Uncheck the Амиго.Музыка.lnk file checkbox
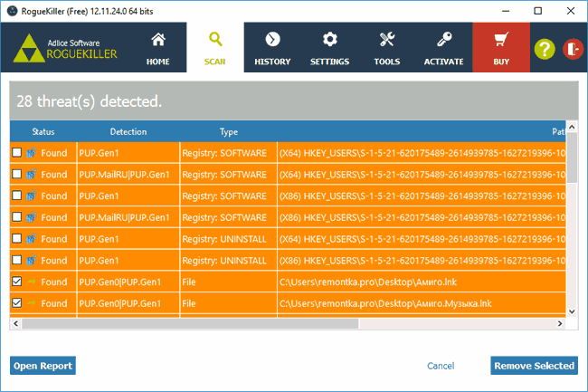 click(x=17, y=302)
